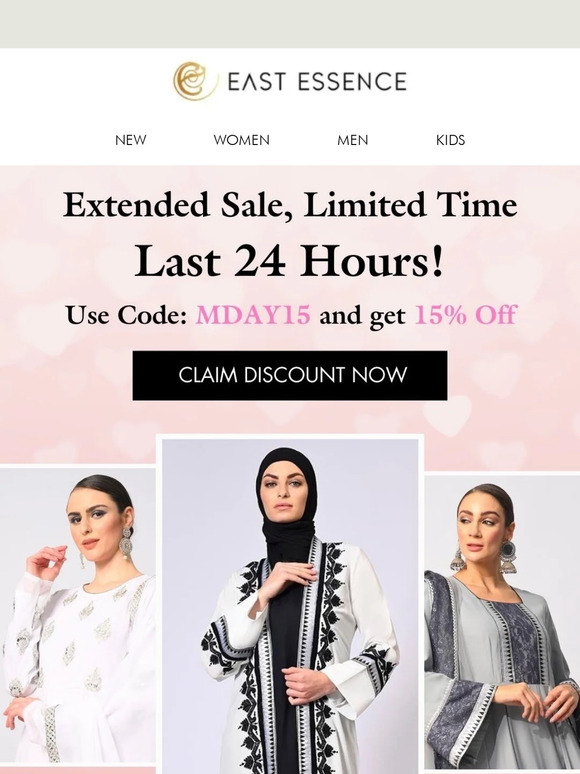
Task: Open the grey lace-trim dress photo
Action: click(x=502, y=622)
